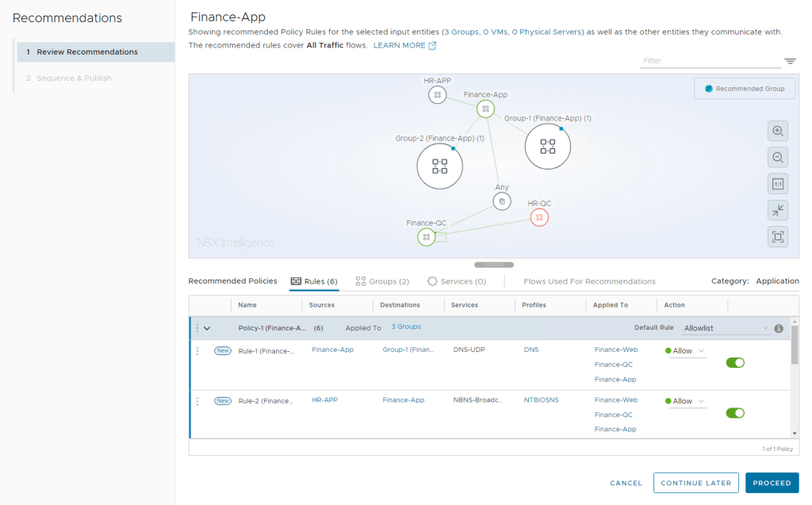Image resolution: width=812 pixels, height=505 pixels.
Task: Disable the Rule-1 enable toggle
Action: tap(735, 362)
